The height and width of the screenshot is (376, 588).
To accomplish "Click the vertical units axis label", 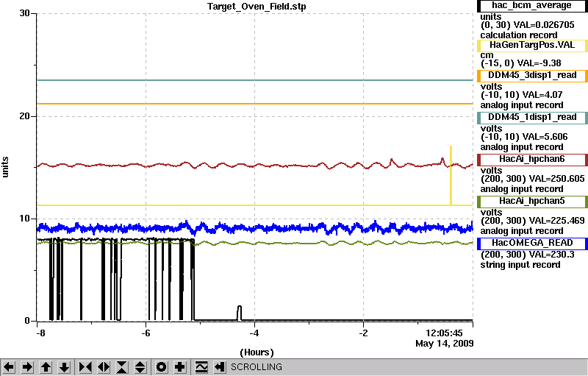I will (5, 167).
